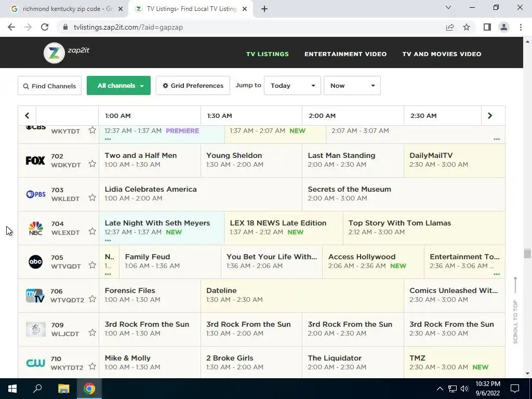Viewport: 532px width, 399px height.
Task: Favorite WKYTDT2 710 with the star
Action: coord(92,366)
